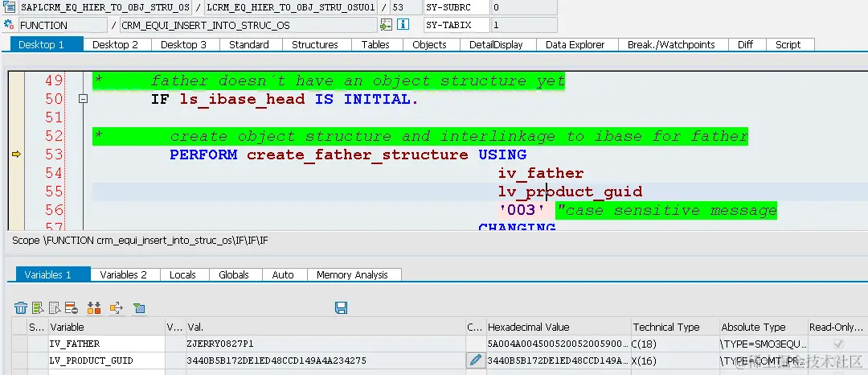The image size is (868, 375).
Task: Click the SY-SUBRC field
Action: 457,8
